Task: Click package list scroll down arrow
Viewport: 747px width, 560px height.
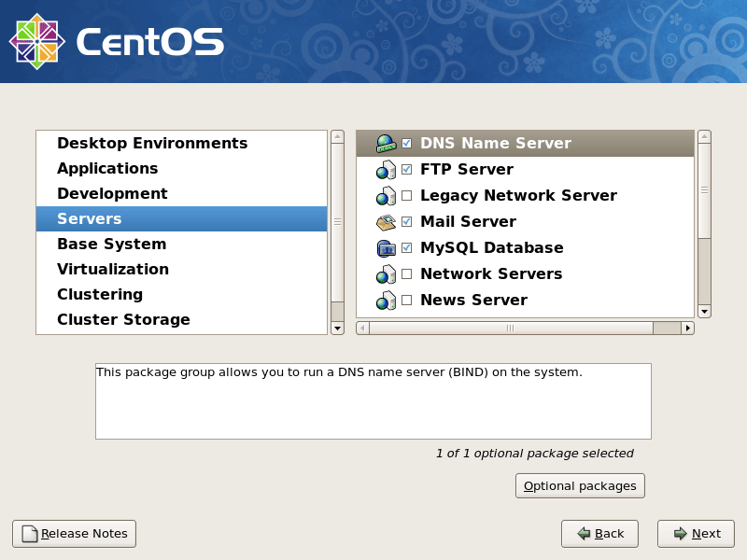Action: tap(704, 312)
